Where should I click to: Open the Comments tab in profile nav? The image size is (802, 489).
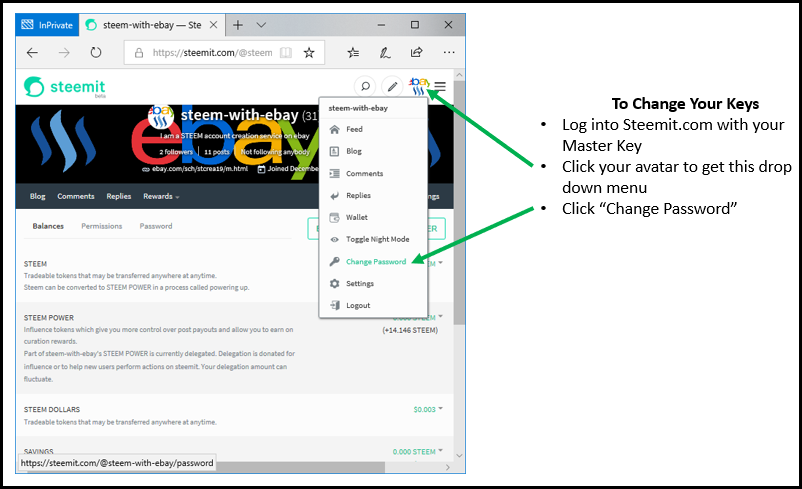pyautogui.click(x=76, y=196)
